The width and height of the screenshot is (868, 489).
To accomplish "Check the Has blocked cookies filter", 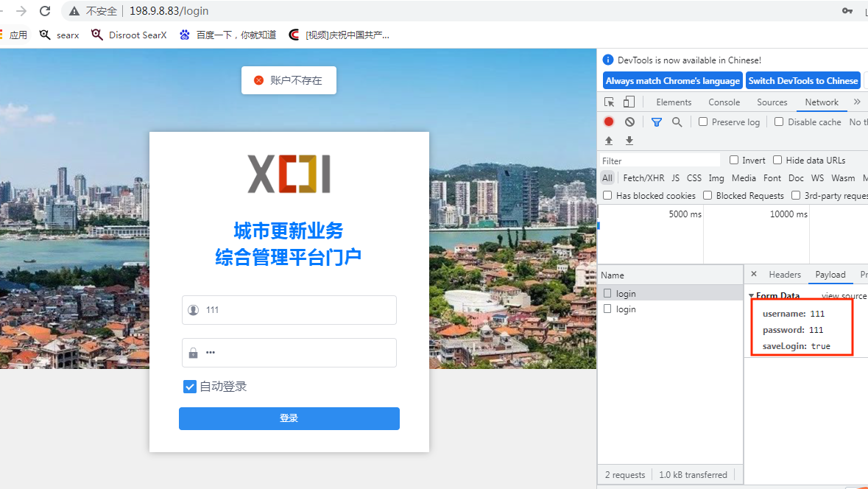I will [x=607, y=195].
